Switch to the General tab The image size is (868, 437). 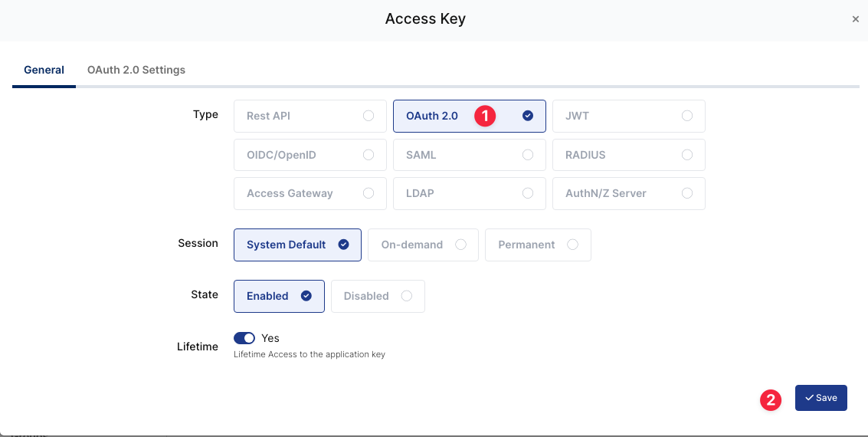pyautogui.click(x=44, y=70)
